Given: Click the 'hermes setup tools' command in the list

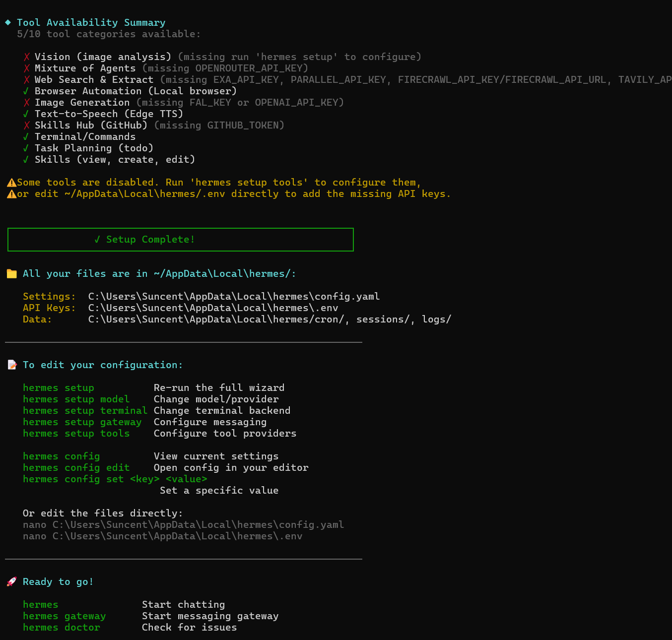Looking at the screenshot, I should tap(76, 434).
